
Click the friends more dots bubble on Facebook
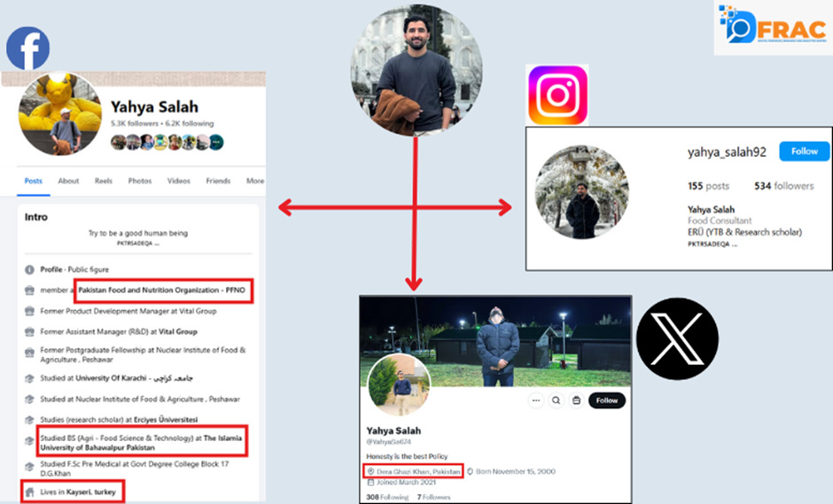pos(216,143)
